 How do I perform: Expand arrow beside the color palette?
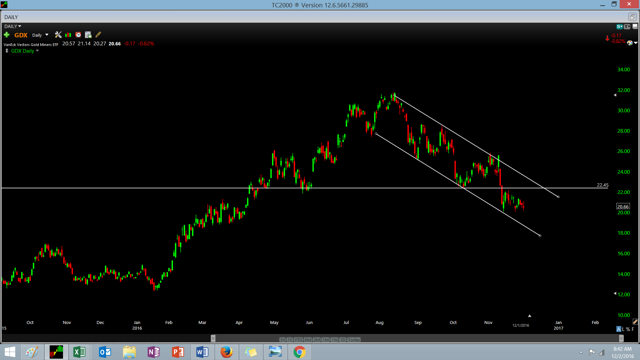pos(636,43)
